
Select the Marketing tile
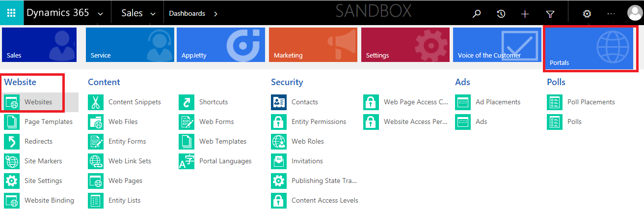313,45
